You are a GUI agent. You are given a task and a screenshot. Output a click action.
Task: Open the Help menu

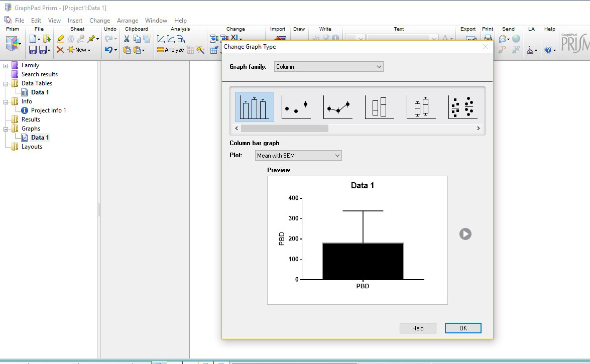click(180, 20)
